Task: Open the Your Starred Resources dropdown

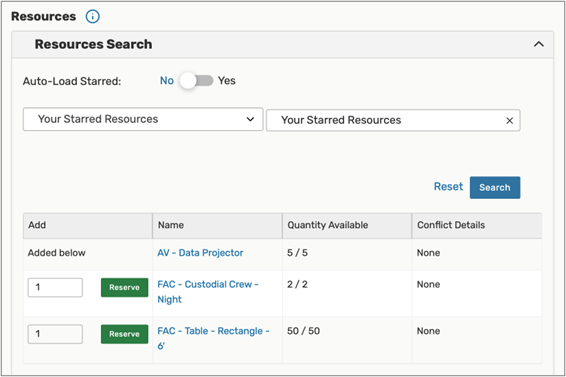Action: pos(143,119)
